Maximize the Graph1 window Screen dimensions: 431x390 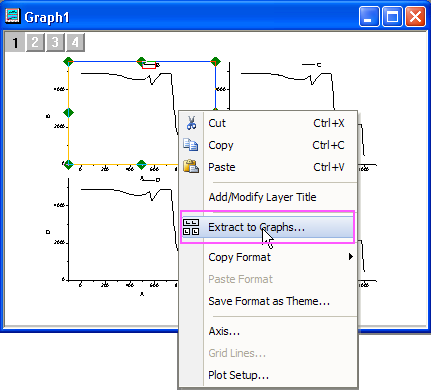coord(392,17)
